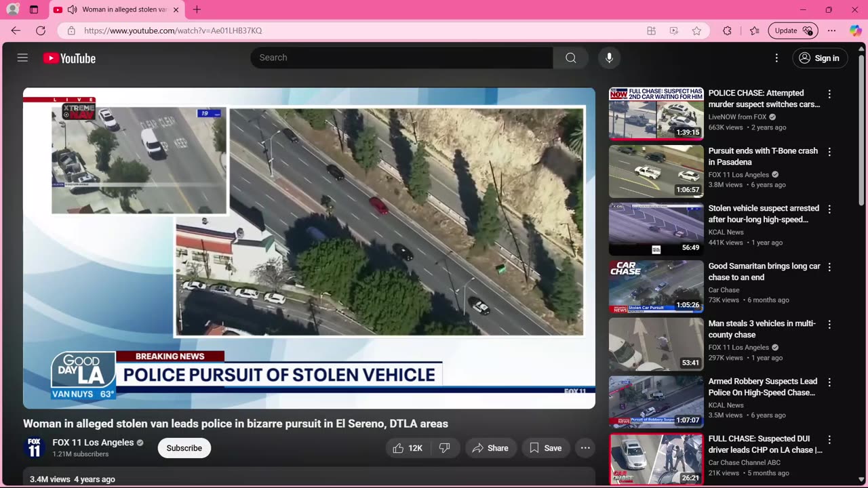Open options menu for 'Stolen vehicle suspect arrested' video
Image resolution: width=868 pixels, height=488 pixels.
[x=829, y=209]
